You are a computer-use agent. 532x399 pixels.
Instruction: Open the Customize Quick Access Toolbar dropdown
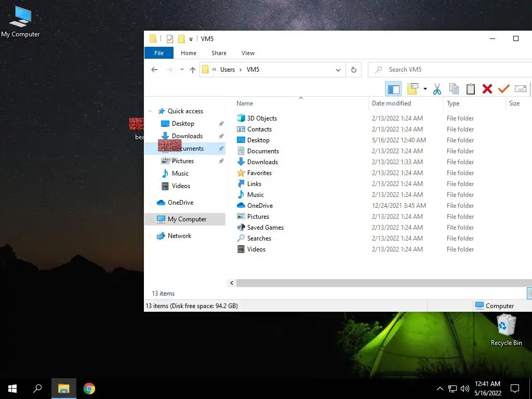click(191, 39)
